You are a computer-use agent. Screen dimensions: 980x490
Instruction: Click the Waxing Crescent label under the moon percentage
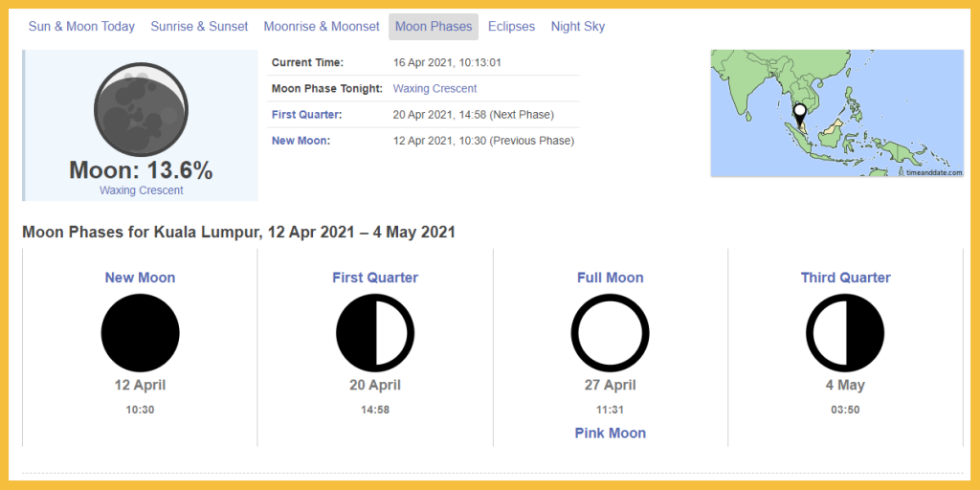[x=141, y=190]
